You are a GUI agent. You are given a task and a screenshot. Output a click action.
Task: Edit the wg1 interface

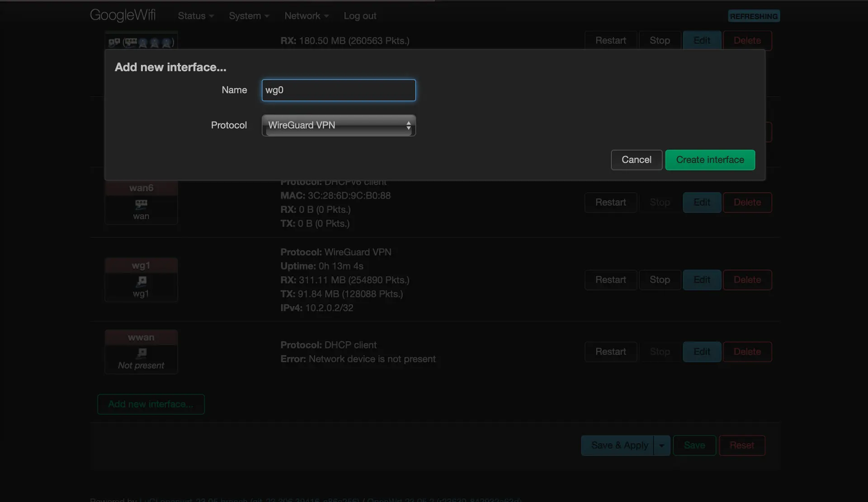pos(702,280)
